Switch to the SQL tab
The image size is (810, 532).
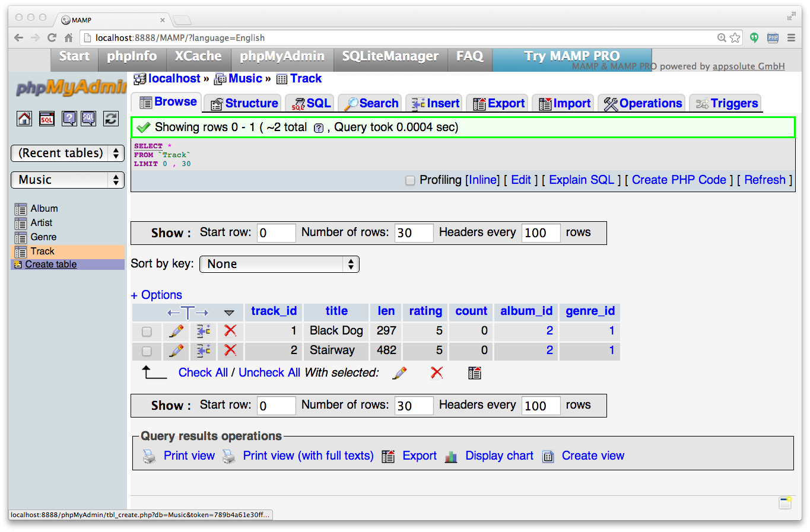point(310,103)
